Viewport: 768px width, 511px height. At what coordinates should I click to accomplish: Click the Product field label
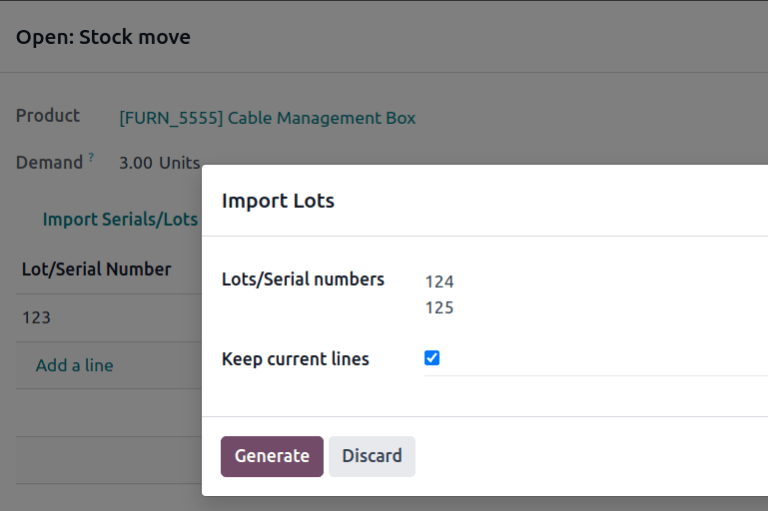[48, 116]
